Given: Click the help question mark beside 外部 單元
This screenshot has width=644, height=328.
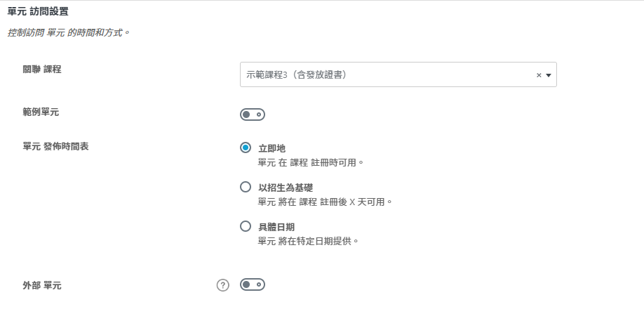Looking at the screenshot, I should (x=223, y=285).
